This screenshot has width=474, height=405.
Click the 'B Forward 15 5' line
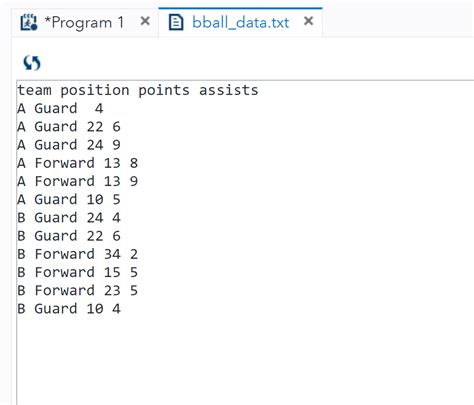pyautogui.click(x=78, y=272)
